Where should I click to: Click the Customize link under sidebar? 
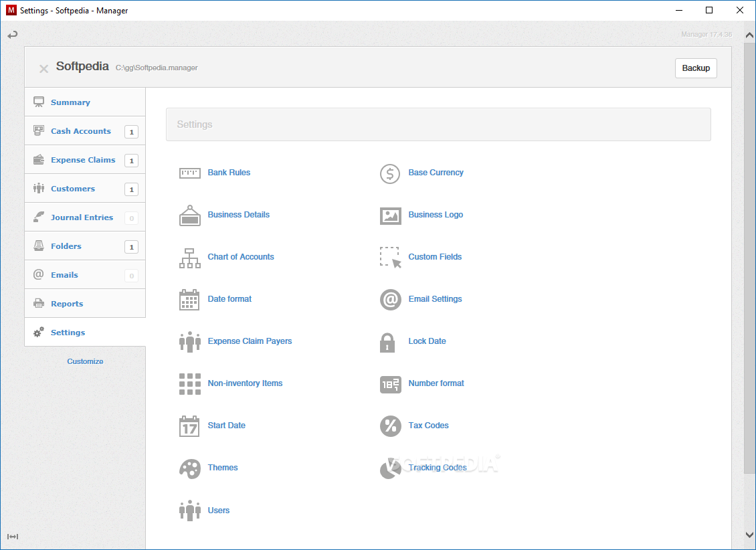(85, 361)
